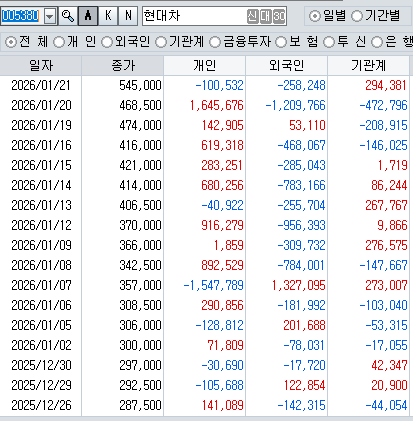Click foreigner value 122,854
The image size is (413, 421).
click(304, 386)
